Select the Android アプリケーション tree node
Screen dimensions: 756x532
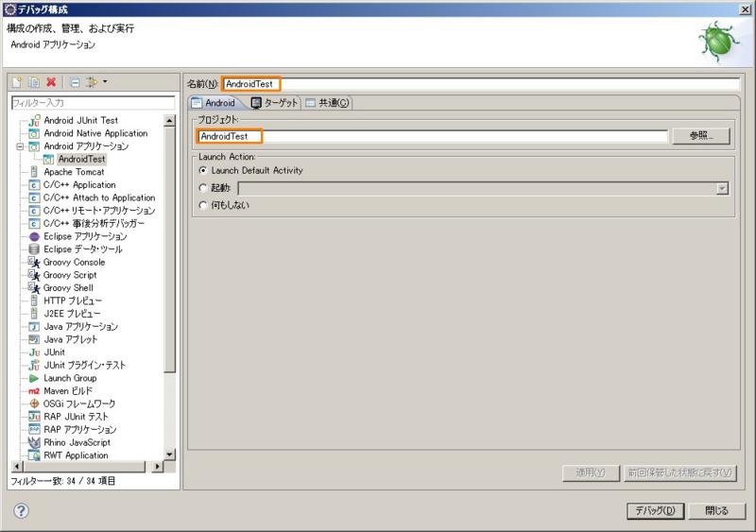click(86, 146)
